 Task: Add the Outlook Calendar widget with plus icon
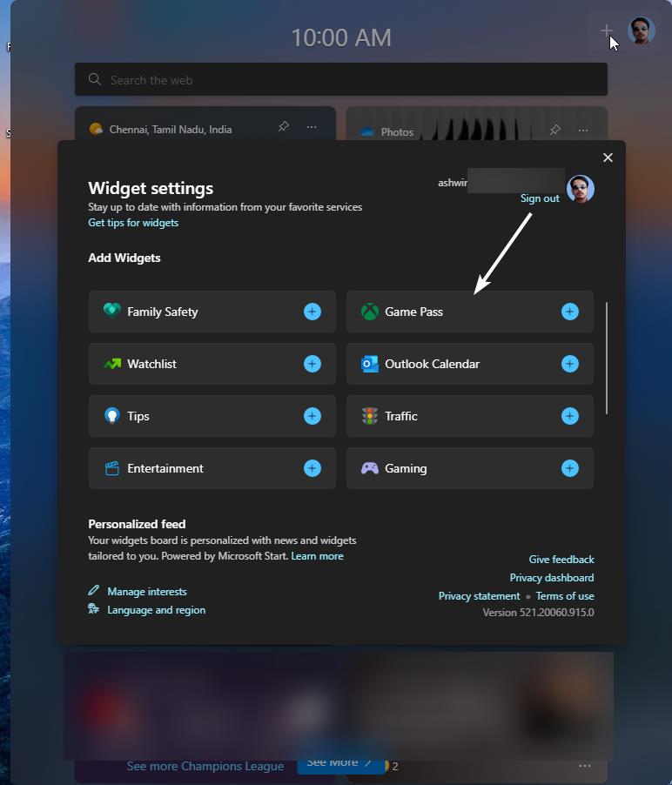click(570, 364)
